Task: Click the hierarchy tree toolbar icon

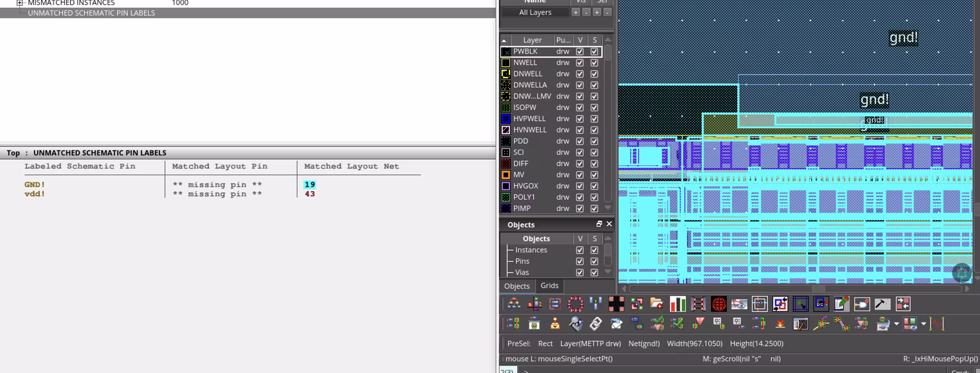Action: coord(514,304)
